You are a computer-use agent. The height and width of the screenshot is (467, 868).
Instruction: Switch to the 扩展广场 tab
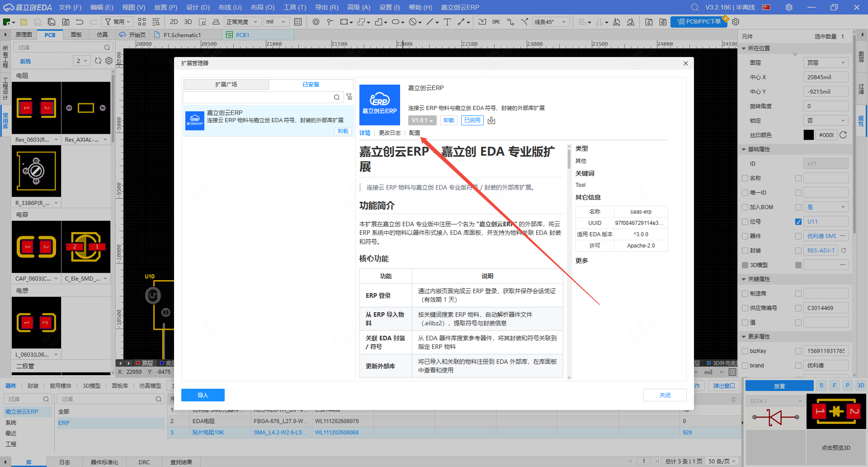click(226, 85)
